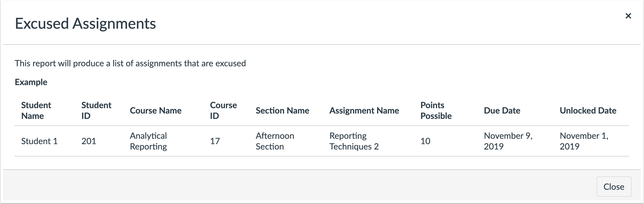The image size is (644, 204).
Task: Click the Student 1 table cell
Action: 39,141
